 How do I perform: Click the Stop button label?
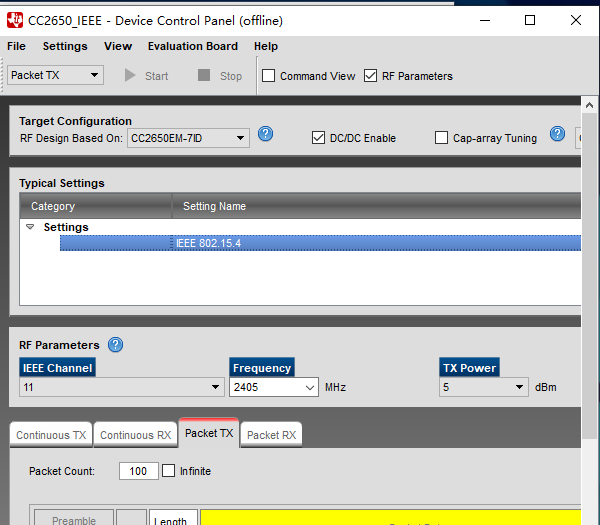(x=231, y=76)
